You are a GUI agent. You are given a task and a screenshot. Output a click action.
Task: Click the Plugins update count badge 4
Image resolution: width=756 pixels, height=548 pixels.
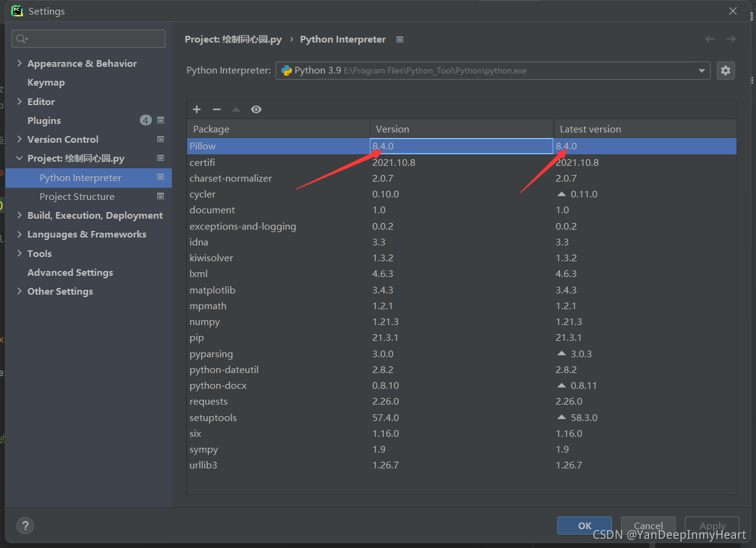(x=146, y=120)
